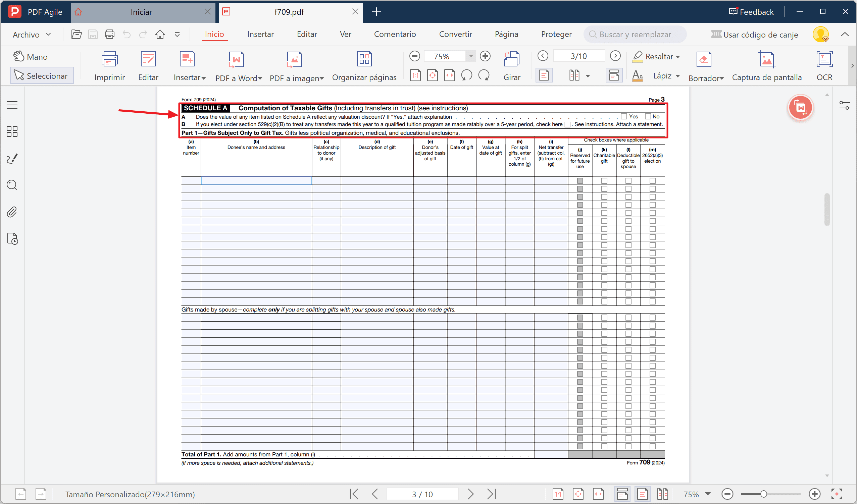The height and width of the screenshot is (504, 857).
Task: Check the Yes box for question A
Action: pos(623,116)
